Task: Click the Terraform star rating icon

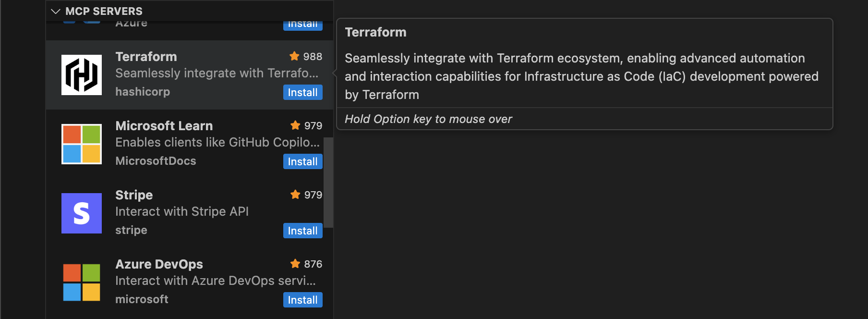Action: pyautogui.click(x=294, y=56)
